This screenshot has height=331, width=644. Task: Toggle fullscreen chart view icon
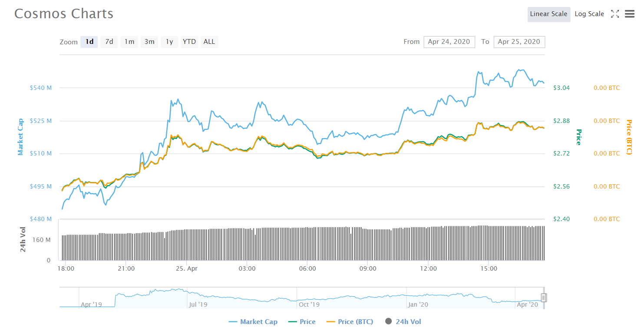tap(615, 14)
